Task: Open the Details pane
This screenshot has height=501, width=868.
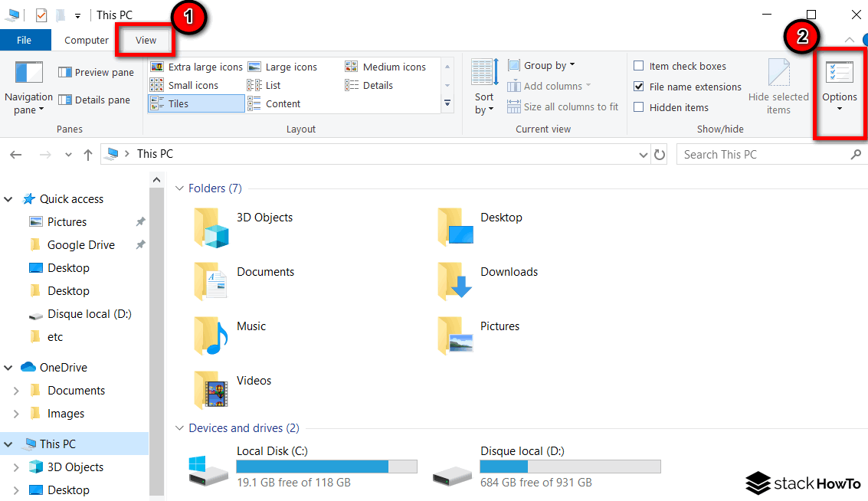Action: (x=95, y=100)
